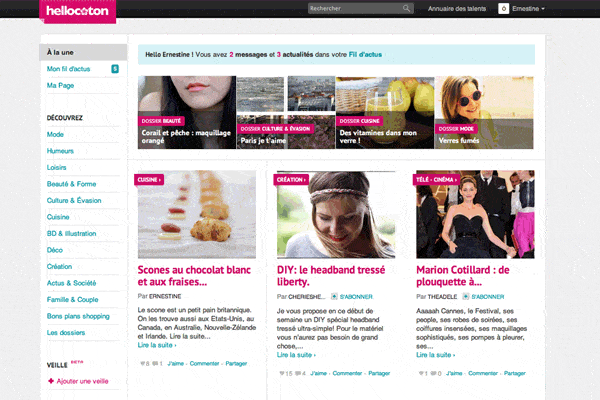Screen dimensions: 600x400
Task: Click the CUISINE tag on scones photo
Action: point(149,180)
